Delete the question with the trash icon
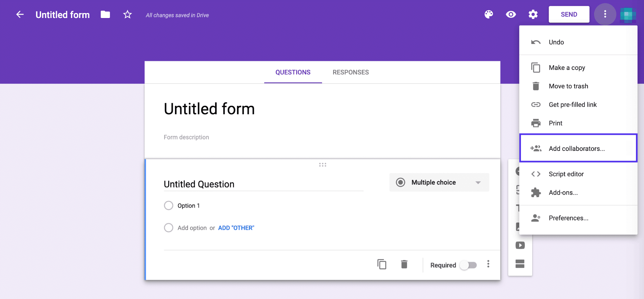 click(404, 264)
